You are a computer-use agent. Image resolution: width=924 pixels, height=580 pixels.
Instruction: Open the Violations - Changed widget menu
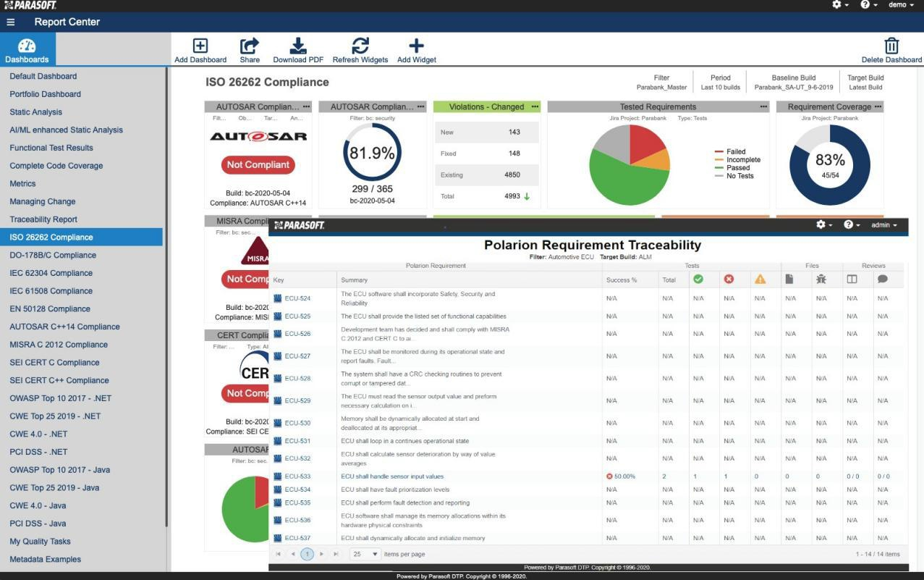point(535,106)
